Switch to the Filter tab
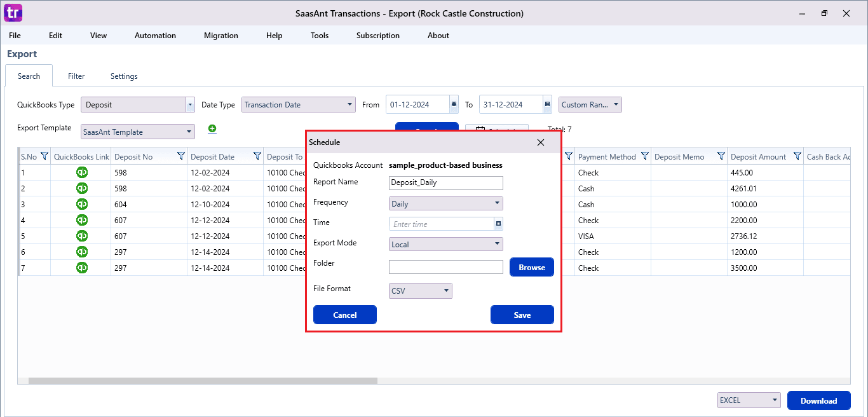Image resolution: width=868 pixels, height=417 pixels. click(x=76, y=76)
